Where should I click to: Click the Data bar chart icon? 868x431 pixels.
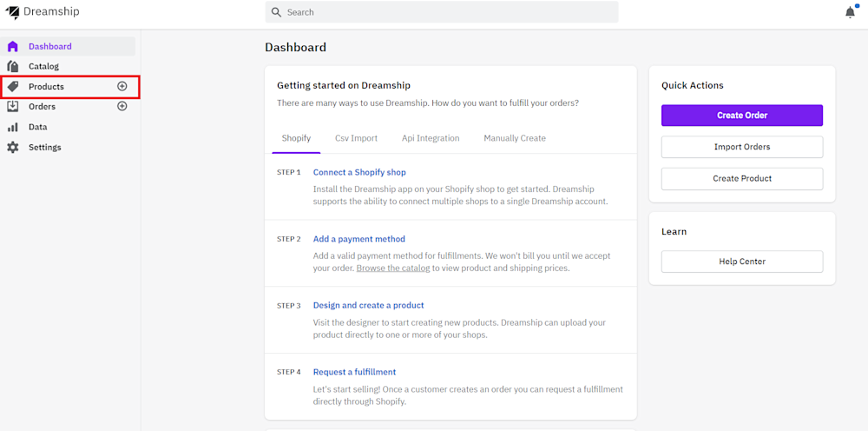tap(13, 127)
